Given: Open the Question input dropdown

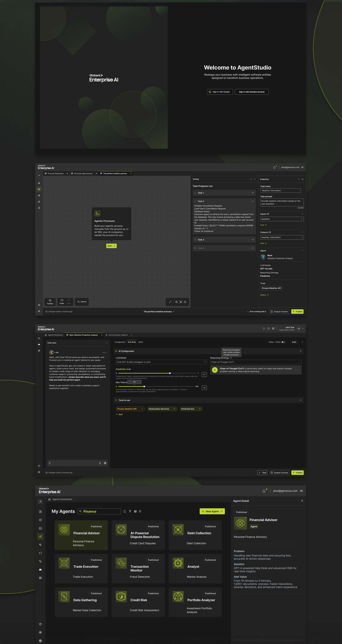Looking at the screenshot, I should coord(282,219).
